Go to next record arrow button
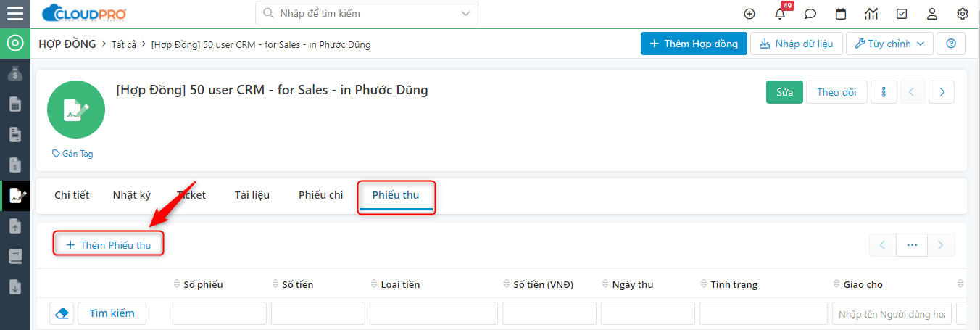 (x=942, y=92)
